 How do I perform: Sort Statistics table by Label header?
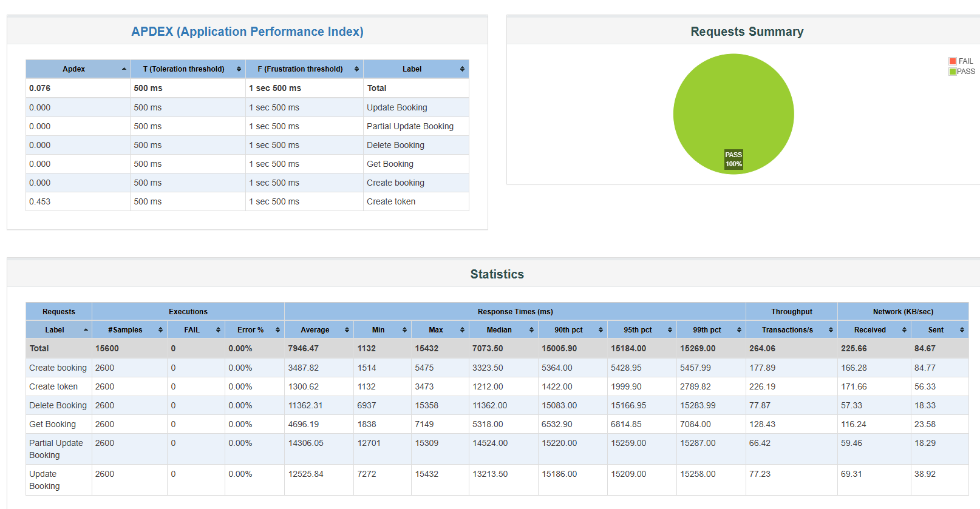click(59, 330)
